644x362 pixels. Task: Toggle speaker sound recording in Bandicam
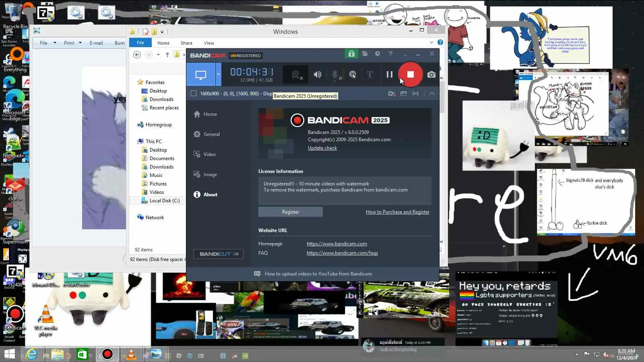(x=318, y=74)
